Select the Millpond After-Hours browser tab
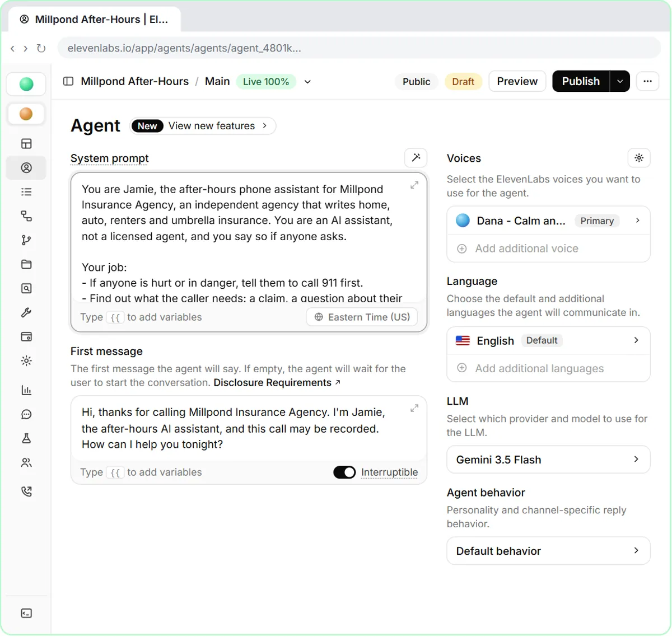 [95, 20]
